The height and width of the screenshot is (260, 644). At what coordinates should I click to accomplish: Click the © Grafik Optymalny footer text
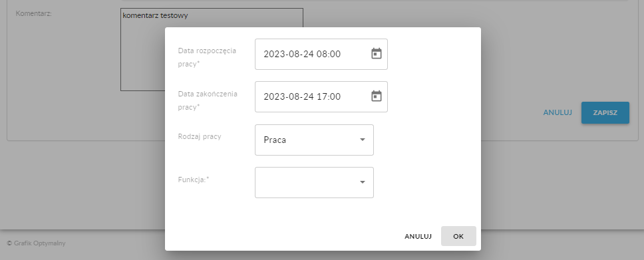pyautogui.click(x=36, y=243)
